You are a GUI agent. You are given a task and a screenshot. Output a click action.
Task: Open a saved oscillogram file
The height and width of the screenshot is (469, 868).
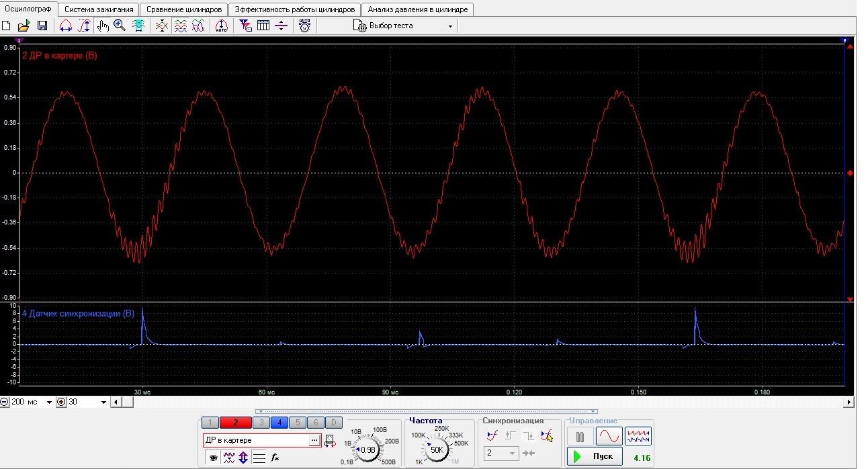[24, 26]
